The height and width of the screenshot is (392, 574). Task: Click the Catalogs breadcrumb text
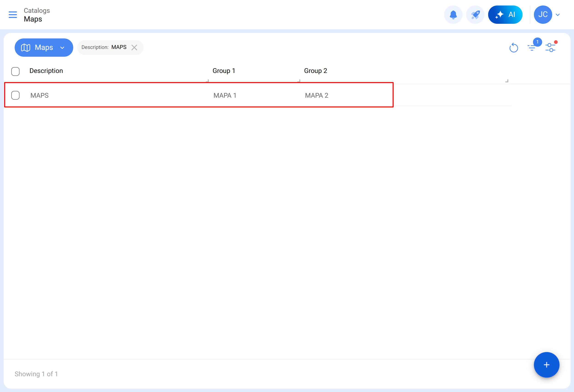(x=37, y=11)
